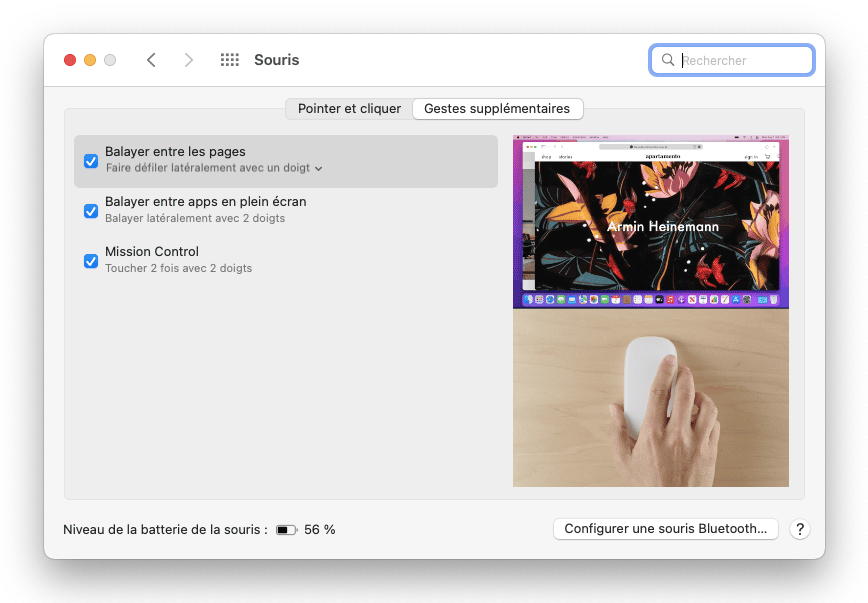Screen dimensions: 868x603
Task: Show all preferences with the grid icon
Action: click(229, 60)
